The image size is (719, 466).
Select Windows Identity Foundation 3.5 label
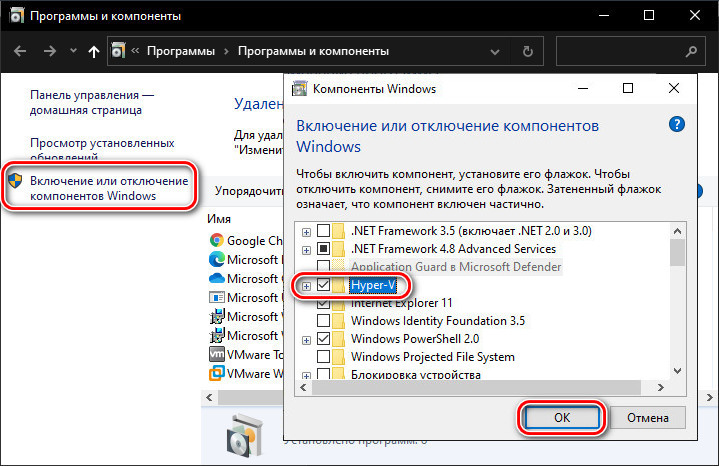tap(438, 321)
